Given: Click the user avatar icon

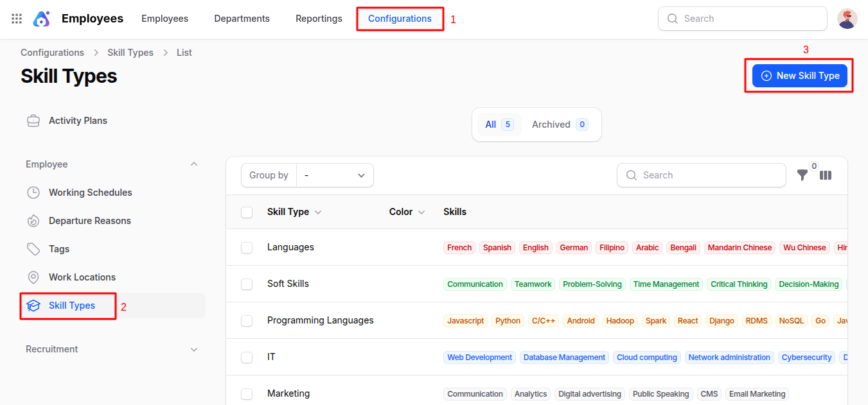Looking at the screenshot, I should click(x=847, y=19).
